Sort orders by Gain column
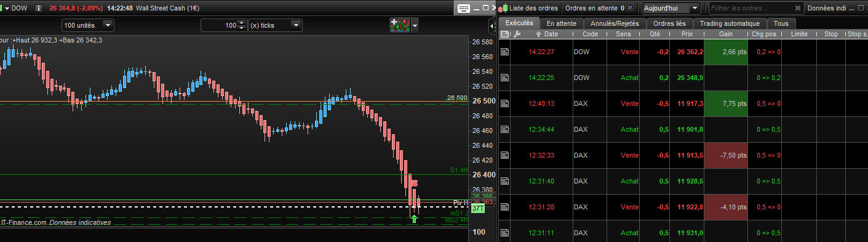 (x=725, y=34)
